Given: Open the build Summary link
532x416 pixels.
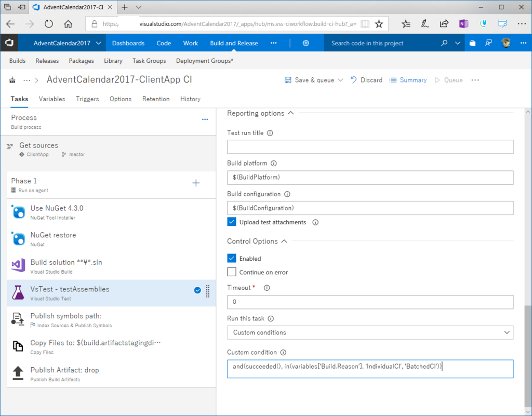Looking at the screenshot, I should tap(408, 80).
